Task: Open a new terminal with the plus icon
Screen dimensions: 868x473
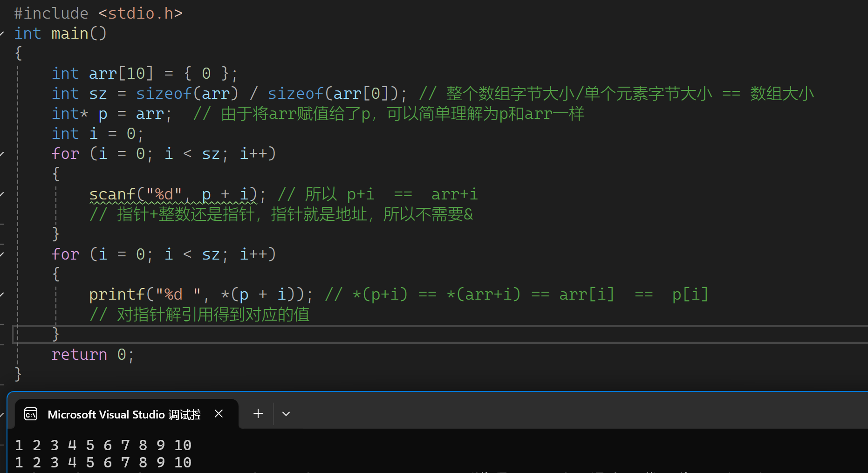Action: [258, 414]
